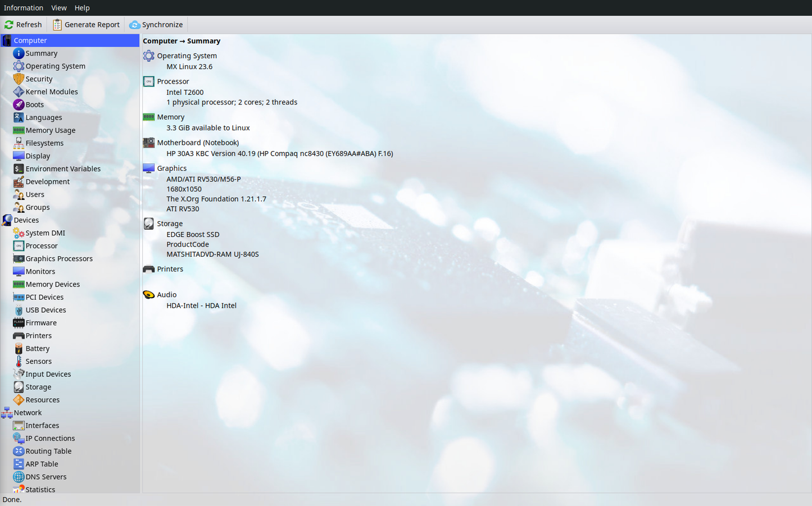Click Motherboard (Notebook) heading
The image size is (812, 506).
coord(198,143)
